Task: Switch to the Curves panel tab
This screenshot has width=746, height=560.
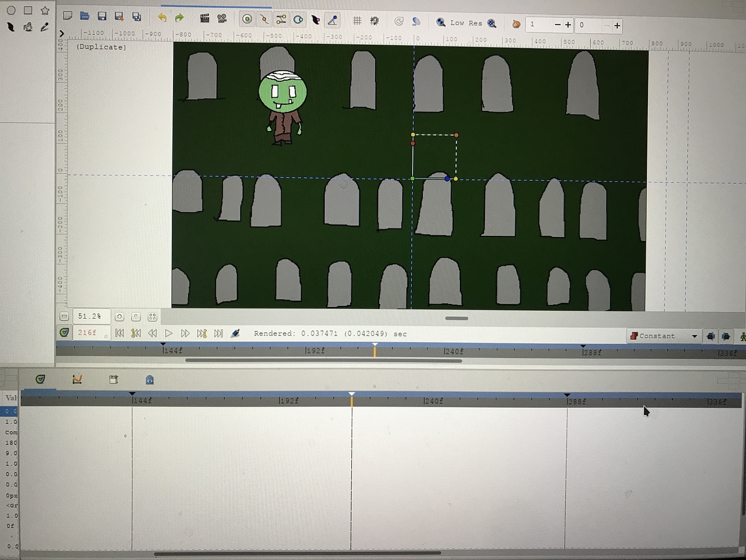Action: coord(77,379)
